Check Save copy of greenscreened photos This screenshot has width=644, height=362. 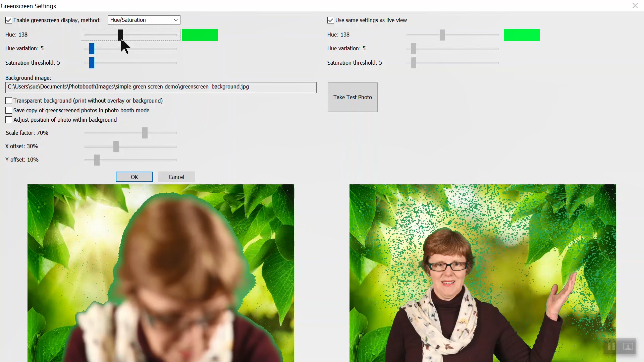coord(9,110)
